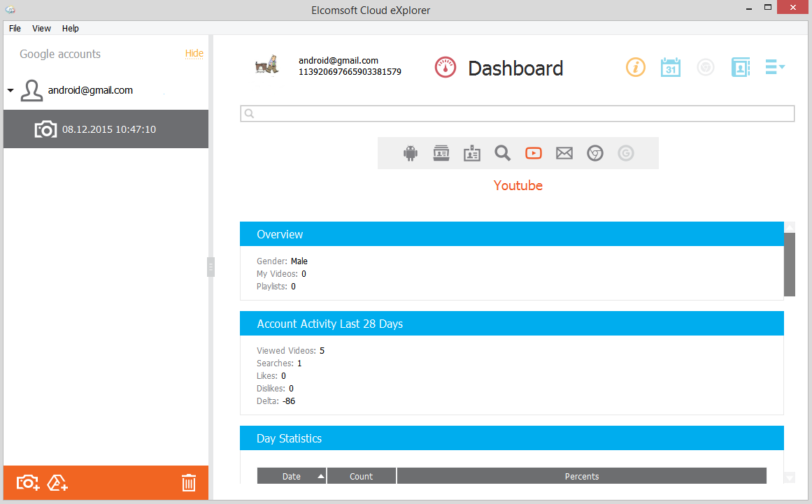Screen dimensions: 812x504
Task: Click the sidebar splitter handle
Action: 211,267
